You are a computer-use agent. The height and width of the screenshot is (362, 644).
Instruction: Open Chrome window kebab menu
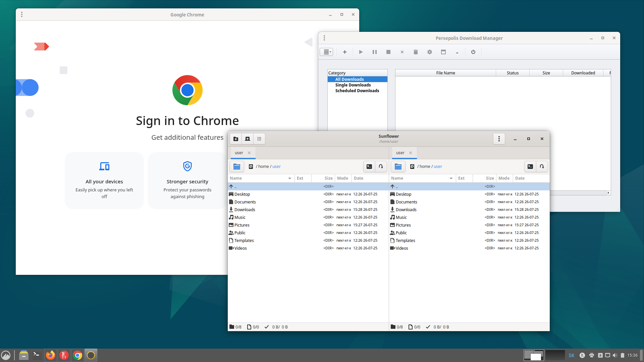click(22, 14)
